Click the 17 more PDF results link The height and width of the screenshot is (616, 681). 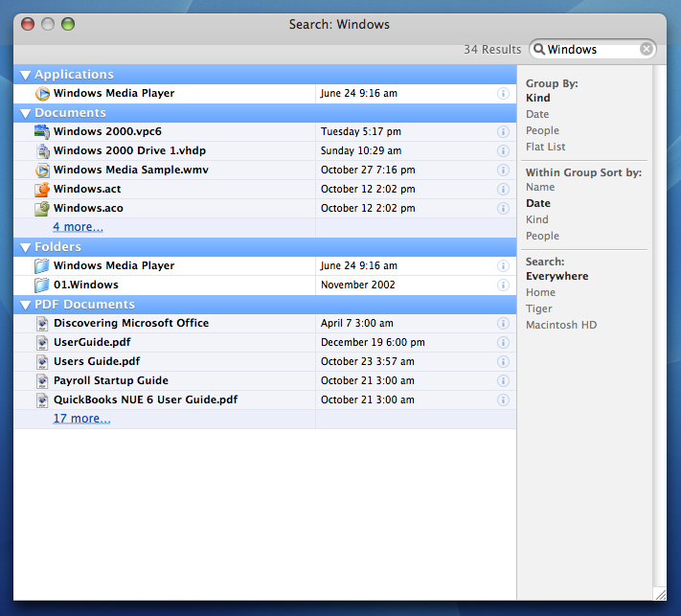point(81,419)
